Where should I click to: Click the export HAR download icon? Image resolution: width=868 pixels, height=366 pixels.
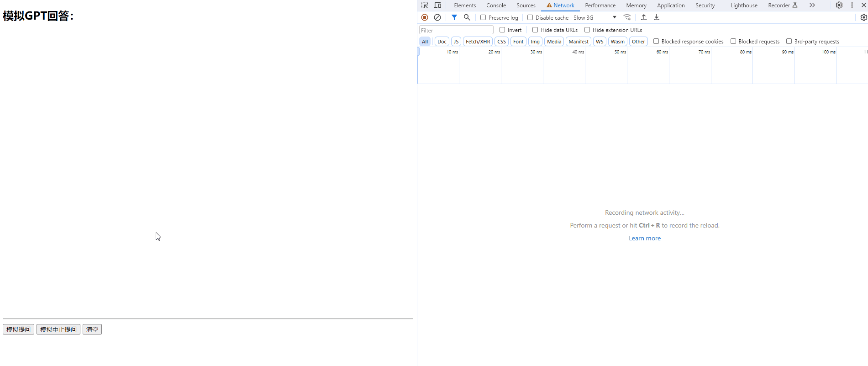pos(657,17)
